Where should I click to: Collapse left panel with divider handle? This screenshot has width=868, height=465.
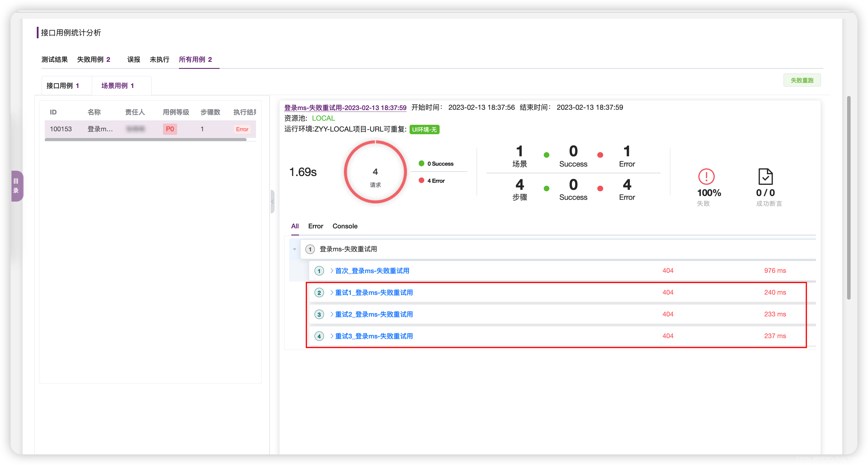(x=272, y=202)
